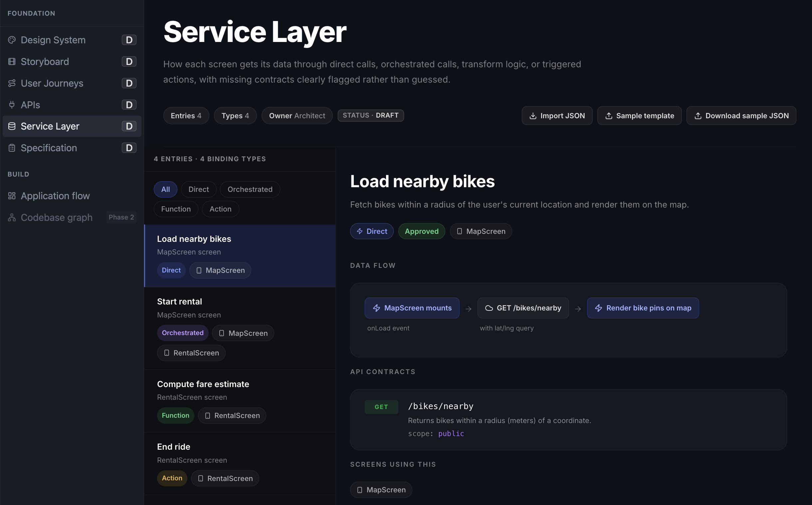Screen dimensions: 812x505
Task: Navigate to APIs in the sidebar
Action: (72, 105)
